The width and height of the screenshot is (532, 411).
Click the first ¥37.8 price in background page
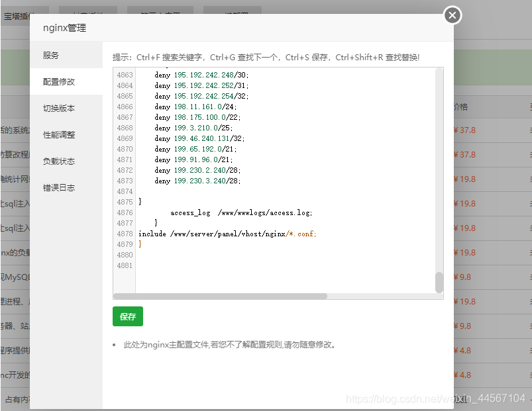click(464, 130)
